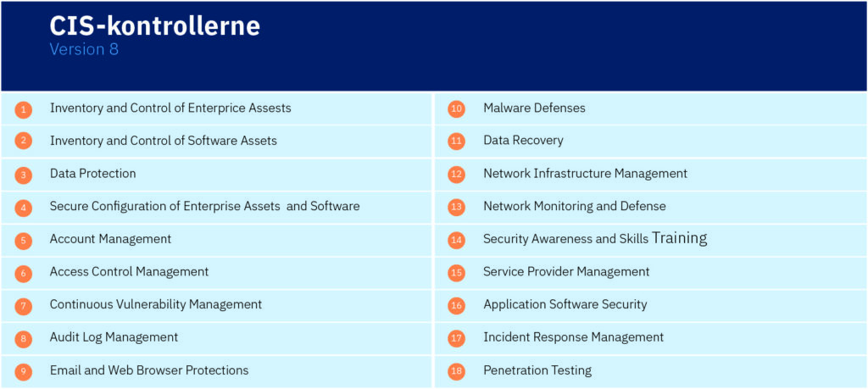Click the orange number 1 badge
The image size is (868, 389).
23,109
